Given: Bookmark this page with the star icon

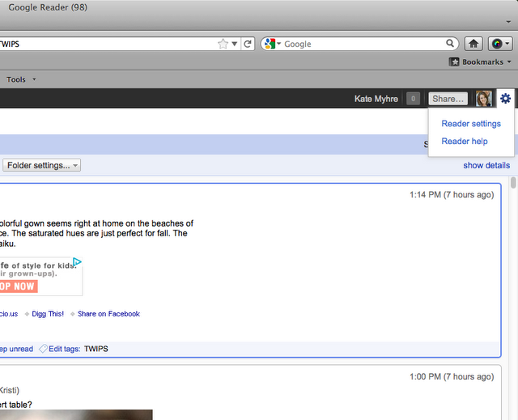Looking at the screenshot, I should [223, 44].
